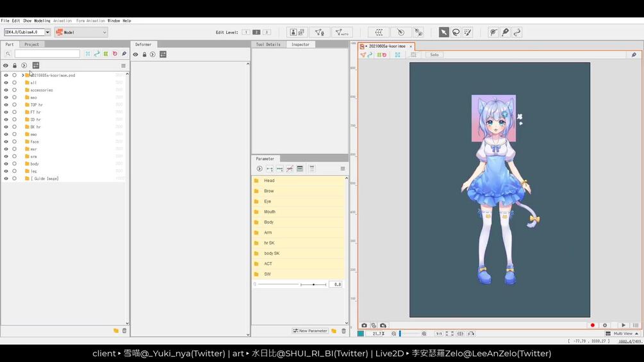This screenshot has width=644, height=362.
Task: Open the Multi View dropdown
Action: (x=623, y=334)
